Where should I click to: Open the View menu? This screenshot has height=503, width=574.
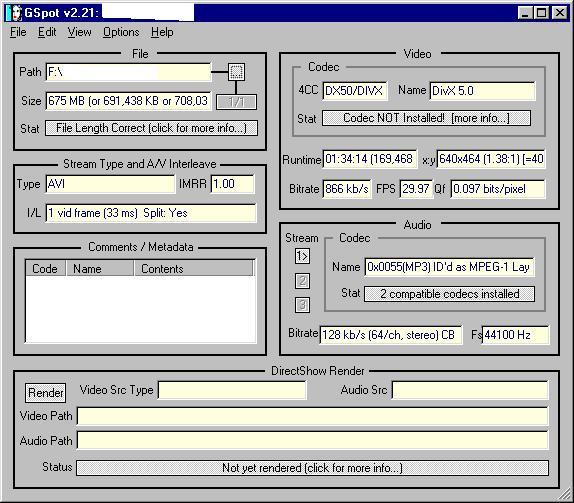tap(79, 32)
